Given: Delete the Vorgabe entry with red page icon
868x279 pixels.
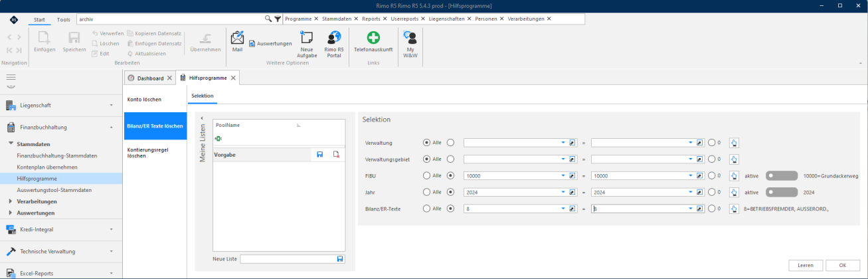Looking at the screenshot, I should click(336, 155).
